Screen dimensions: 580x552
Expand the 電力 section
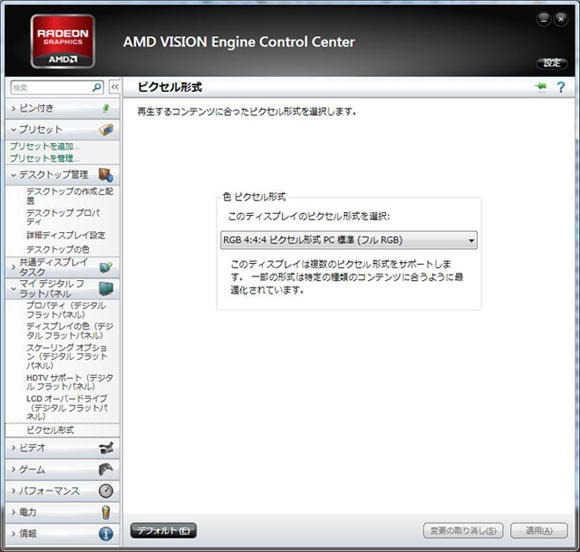pos(14,512)
